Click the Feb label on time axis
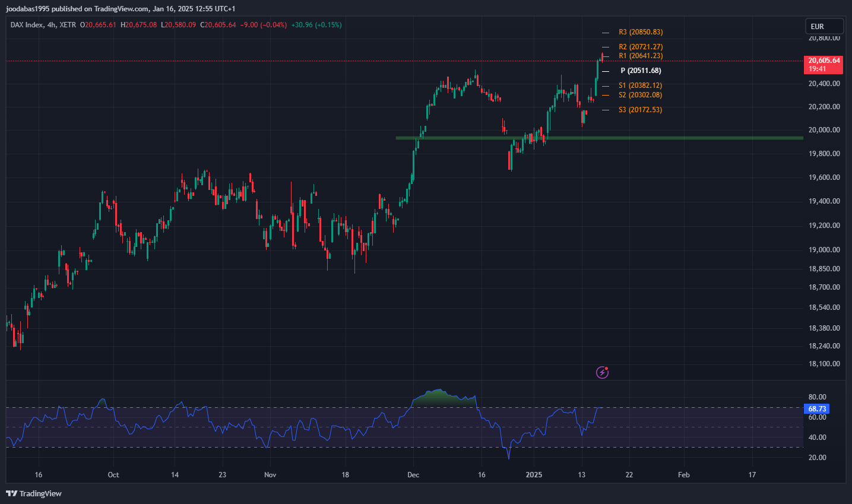The height and width of the screenshot is (504, 852). [x=684, y=475]
